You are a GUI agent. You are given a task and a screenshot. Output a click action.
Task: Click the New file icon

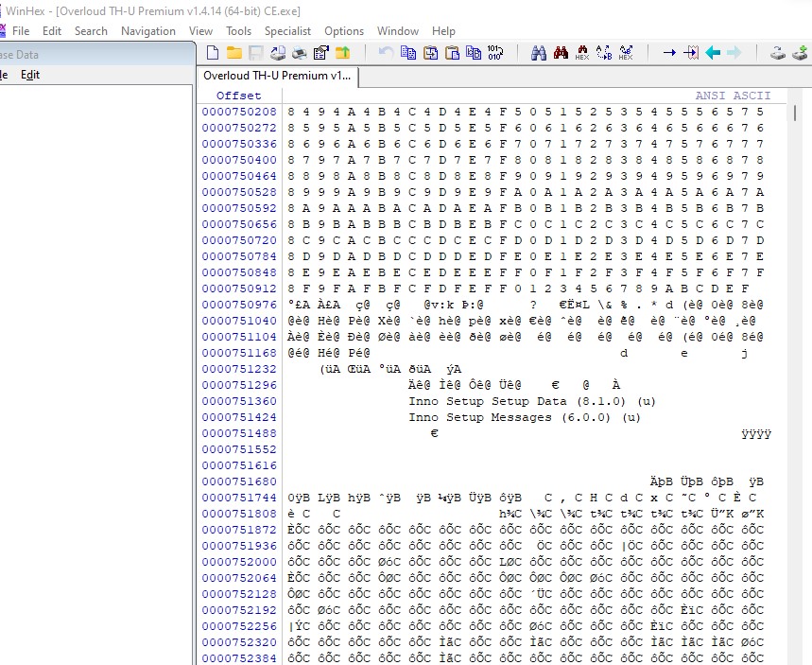click(x=213, y=53)
